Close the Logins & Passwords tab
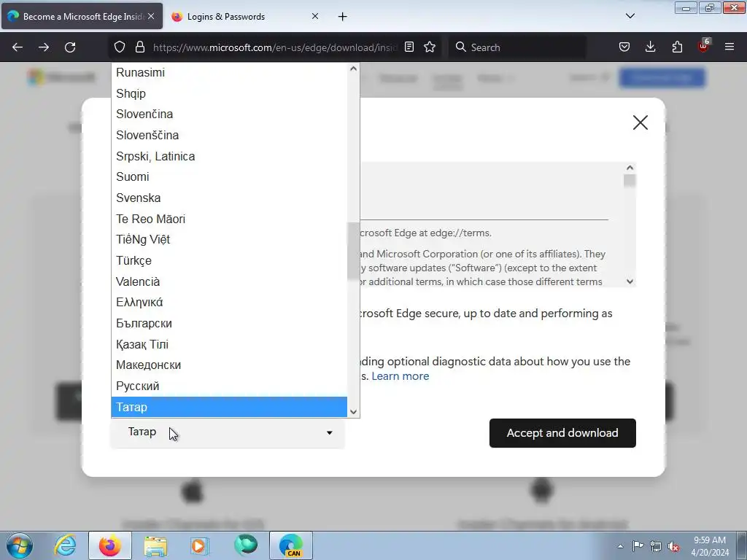Image resolution: width=747 pixels, height=560 pixels. pyautogui.click(x=315, y=16)
